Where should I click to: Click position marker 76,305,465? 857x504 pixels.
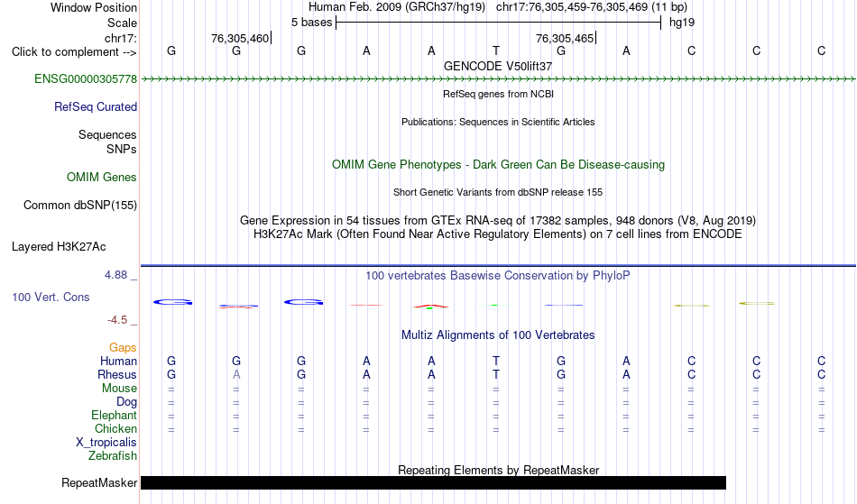pos(565,39)
